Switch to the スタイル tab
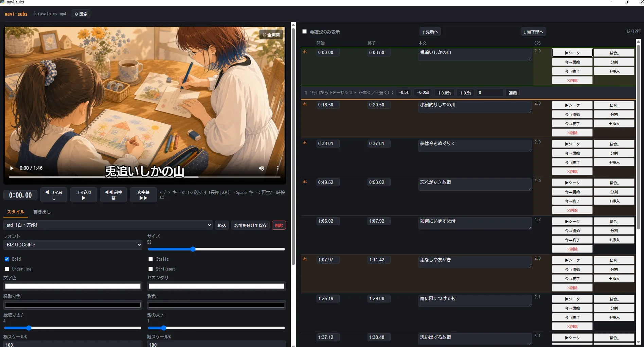Image resolution: width=644 pixels, height=347 pixels. click(16, 212)
